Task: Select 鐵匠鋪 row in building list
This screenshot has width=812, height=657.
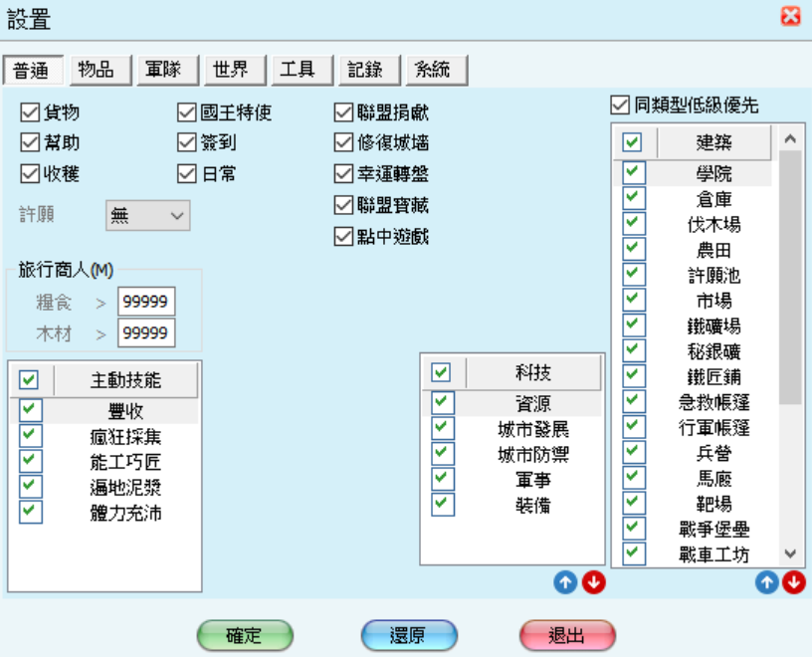Action: tap(693, 376)
